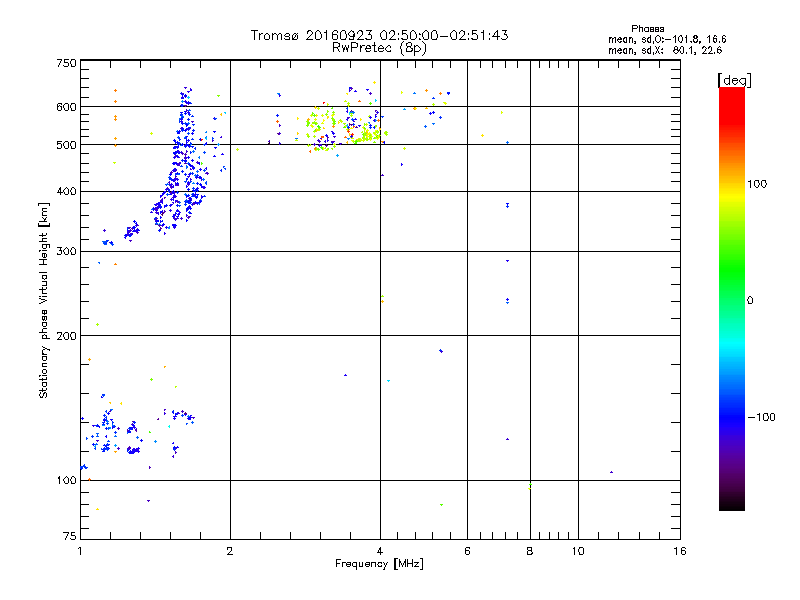The width and height of the screenshot is (800, 600).
Task: Click the x-axis '10' tick label
Action: point(578,551)
